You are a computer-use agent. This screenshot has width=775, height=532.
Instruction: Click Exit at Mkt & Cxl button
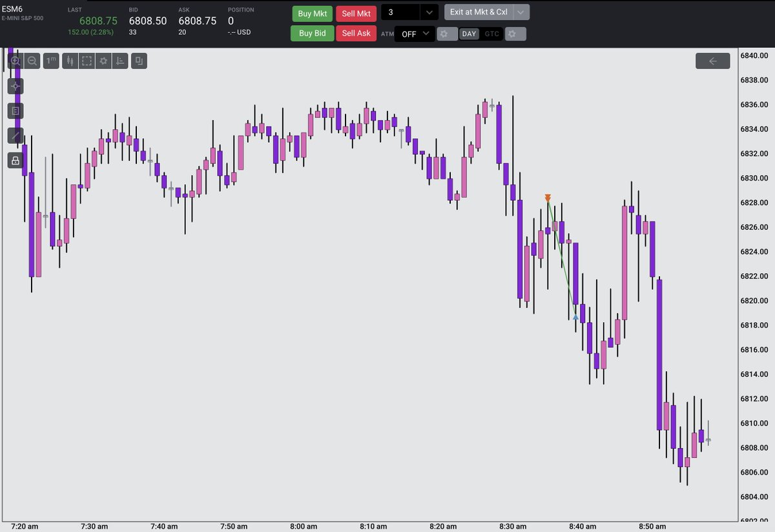click(479, 12)
